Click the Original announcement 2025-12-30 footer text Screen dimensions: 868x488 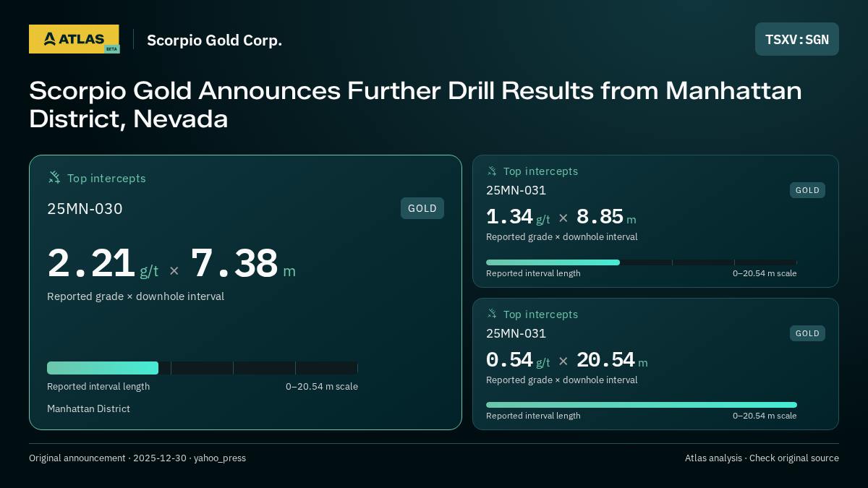point(137,458)
